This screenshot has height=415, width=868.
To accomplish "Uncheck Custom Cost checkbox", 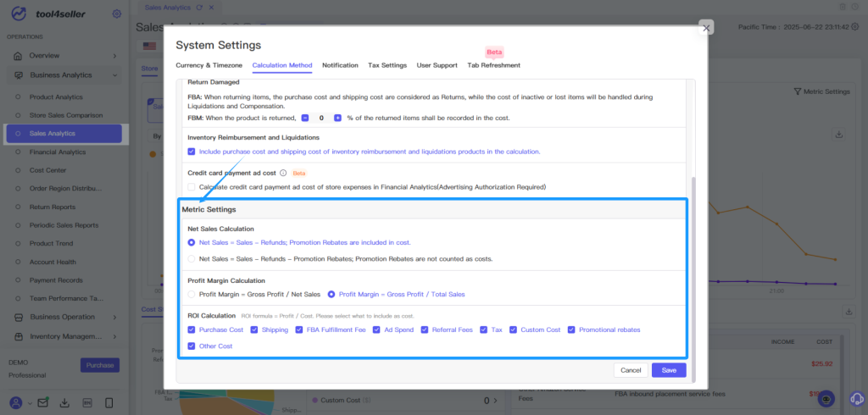I will click(513, 329).
